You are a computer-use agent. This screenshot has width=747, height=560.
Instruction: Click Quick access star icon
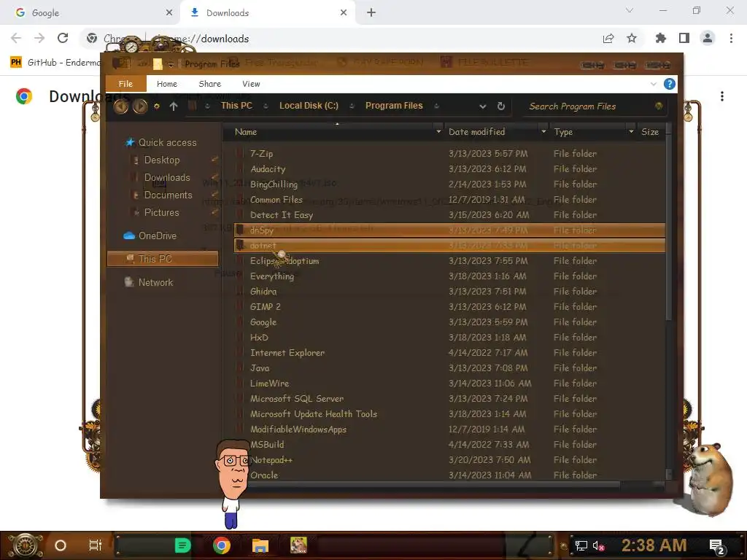129,142
